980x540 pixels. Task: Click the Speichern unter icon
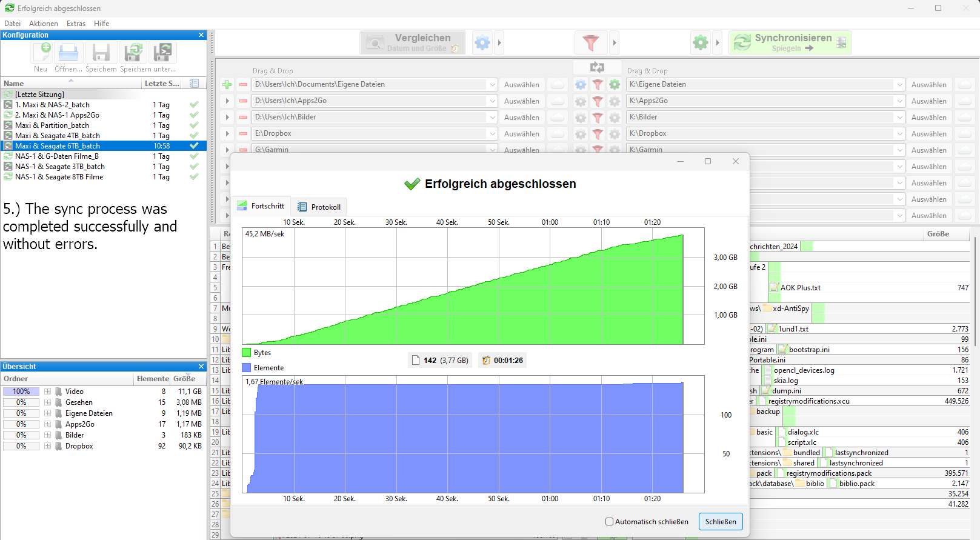coord(133,53)
